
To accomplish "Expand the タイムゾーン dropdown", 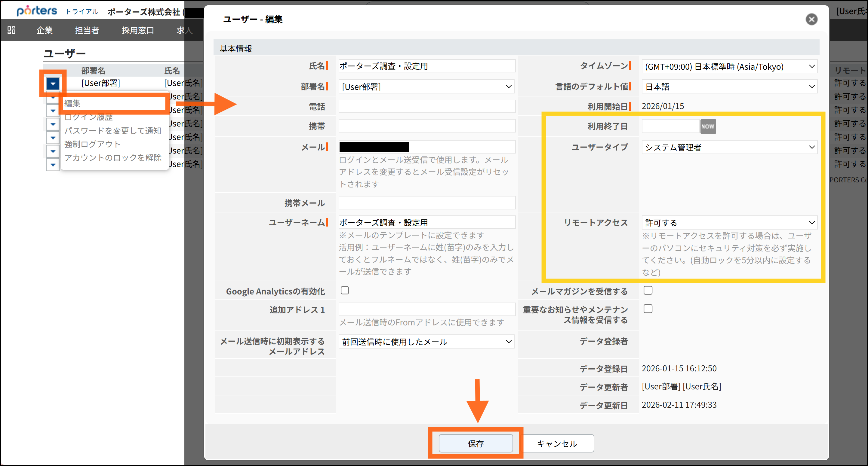I will [x=730, y=66].
